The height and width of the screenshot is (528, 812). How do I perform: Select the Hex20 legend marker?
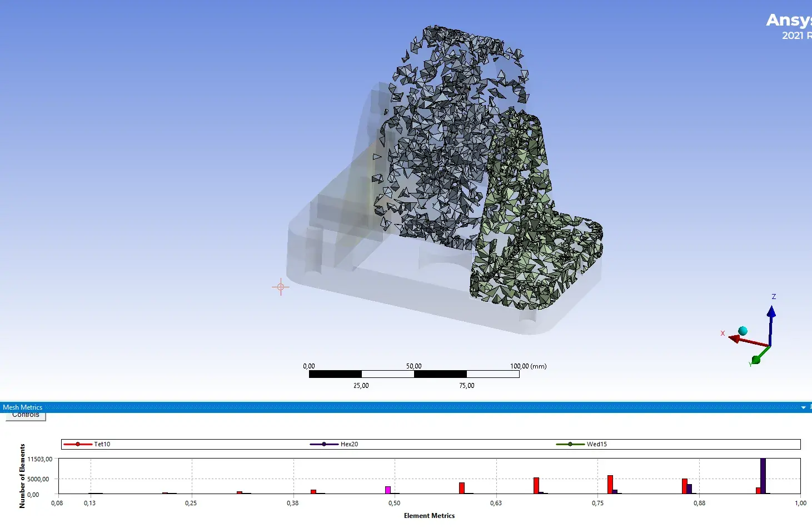324,444
